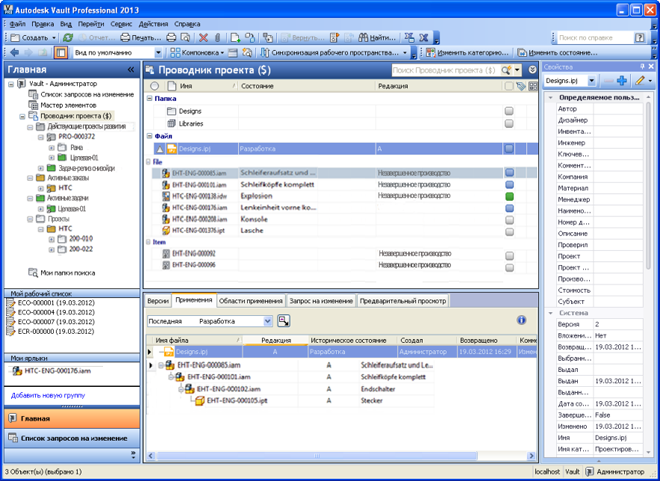Select Мои папки поиска tree item
Image resolution: width=660 pixels, height=481 pixels.
[62, 273]
